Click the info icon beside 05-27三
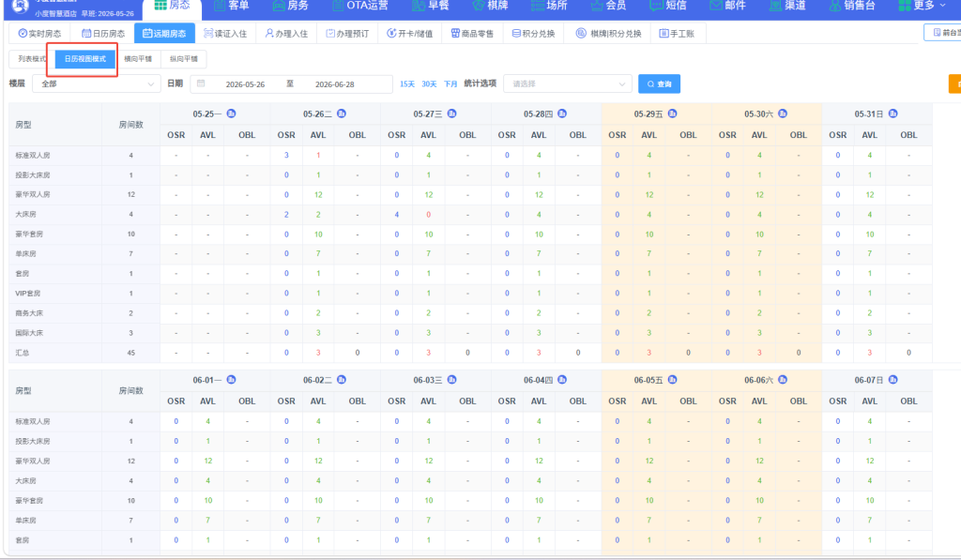Screen dimensions: 961x560 451,114
